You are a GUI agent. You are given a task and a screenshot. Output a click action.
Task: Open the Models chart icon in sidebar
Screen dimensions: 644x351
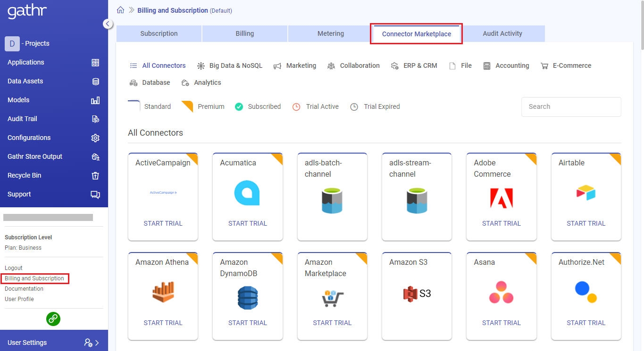pos(95,100)
